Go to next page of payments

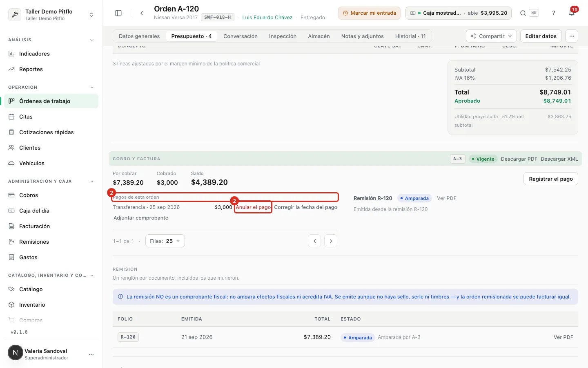tap(331, 241)
